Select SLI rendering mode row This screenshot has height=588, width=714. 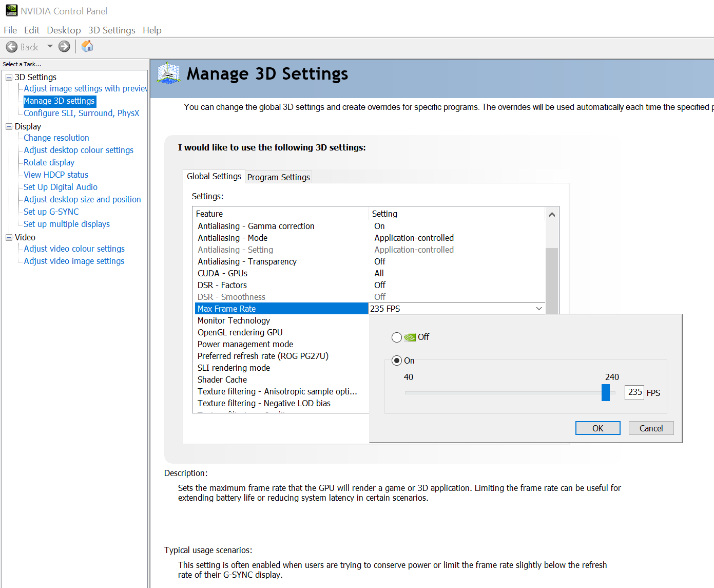click(x=281, y=368)
